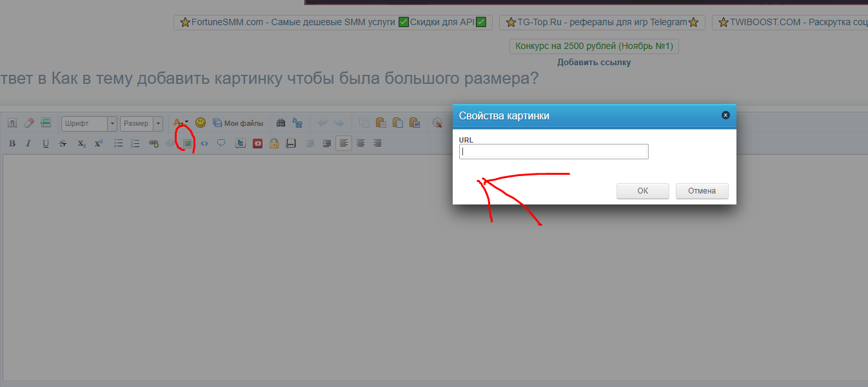Close the Свойства картинки dialog
The width and height of the screenshot is (868, 387).
(725, 115)
